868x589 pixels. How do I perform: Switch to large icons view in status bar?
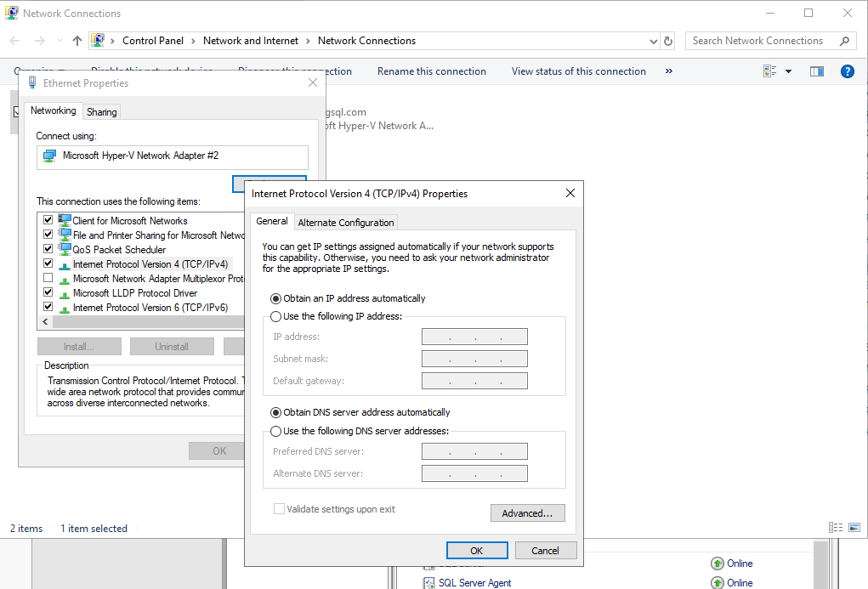pos(854,528)
